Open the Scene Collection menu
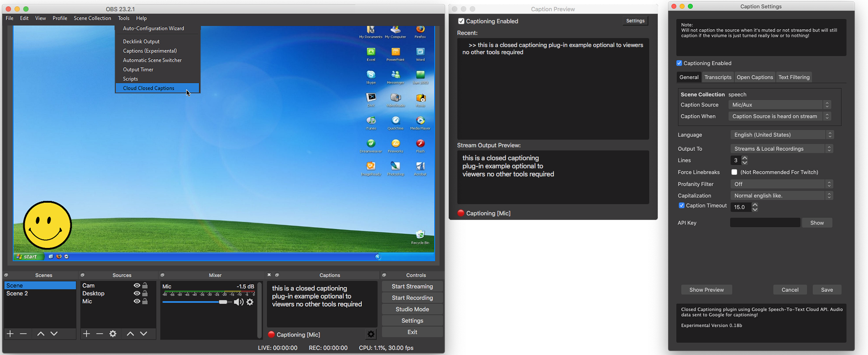Screen dimensions: 868x355 [x=92, y=18]
